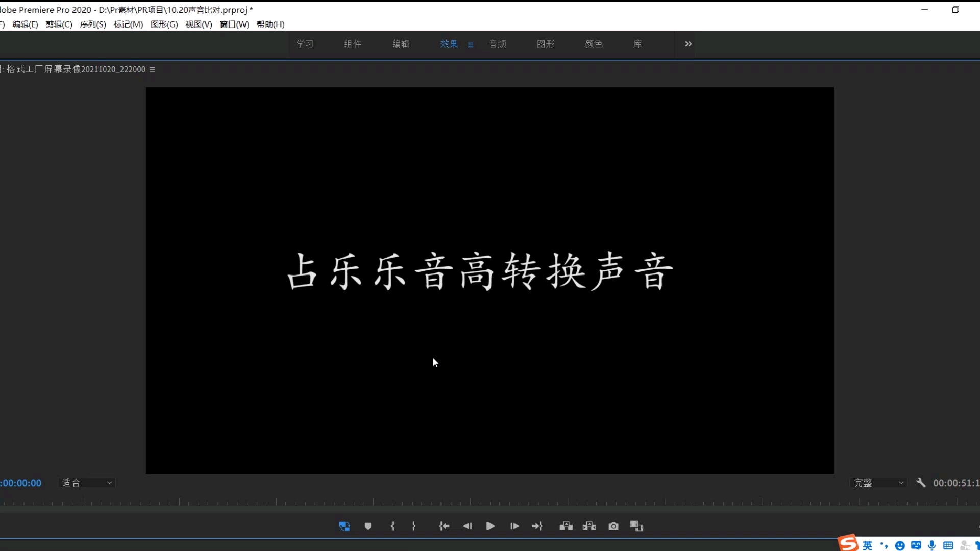980x551 pixels.
Task: Open the zoom level 适合 dropdown
Action: 87,482
